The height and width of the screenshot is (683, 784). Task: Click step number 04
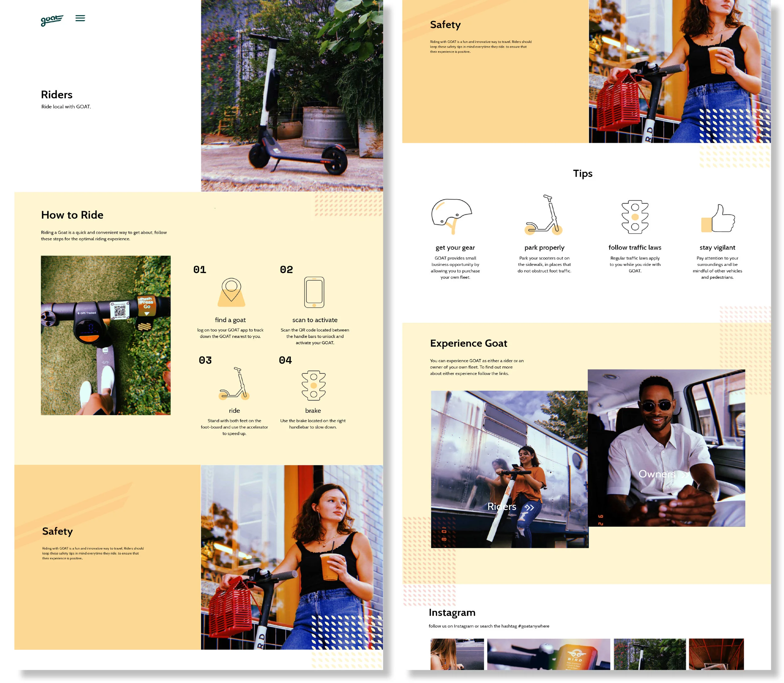pos(285,360)
